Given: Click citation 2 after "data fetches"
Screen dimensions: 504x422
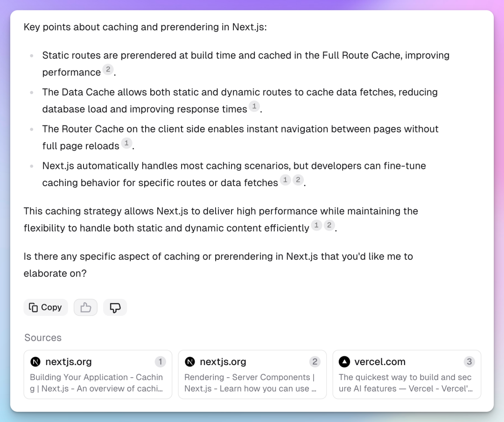Looking at the screenshot, I should coord(298,180).
